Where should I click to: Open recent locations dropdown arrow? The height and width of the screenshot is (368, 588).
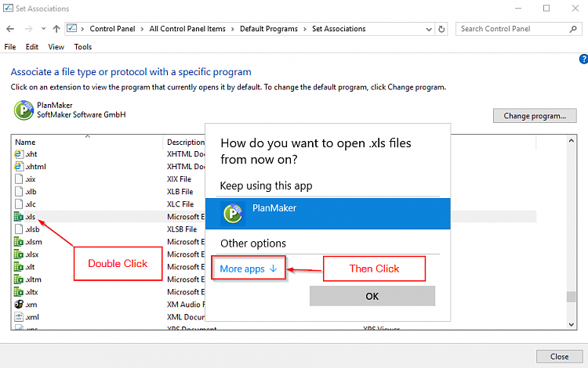(42, 29)
